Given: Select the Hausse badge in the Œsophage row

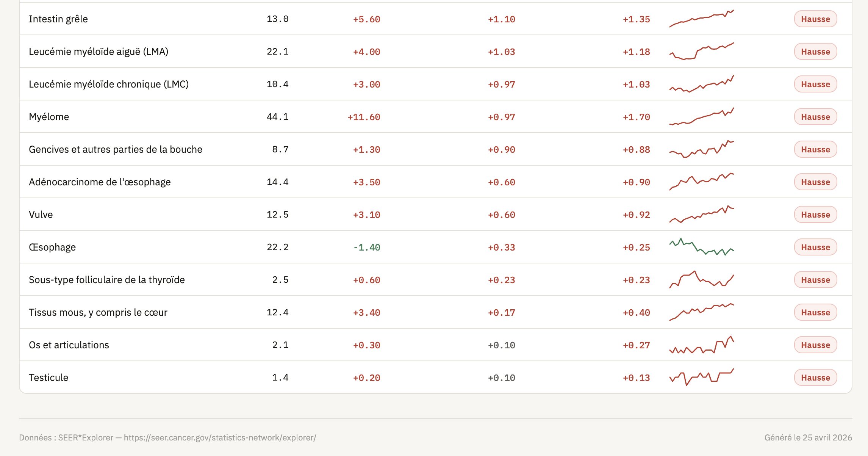Looking at the screenshot, I should coord(815,247).
